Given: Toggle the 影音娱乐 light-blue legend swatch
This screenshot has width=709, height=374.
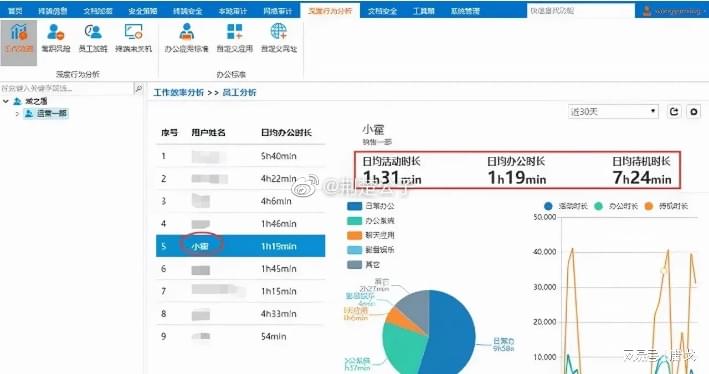Looking at the screenshot, I should pyautogui.click(x=354, y=250).
